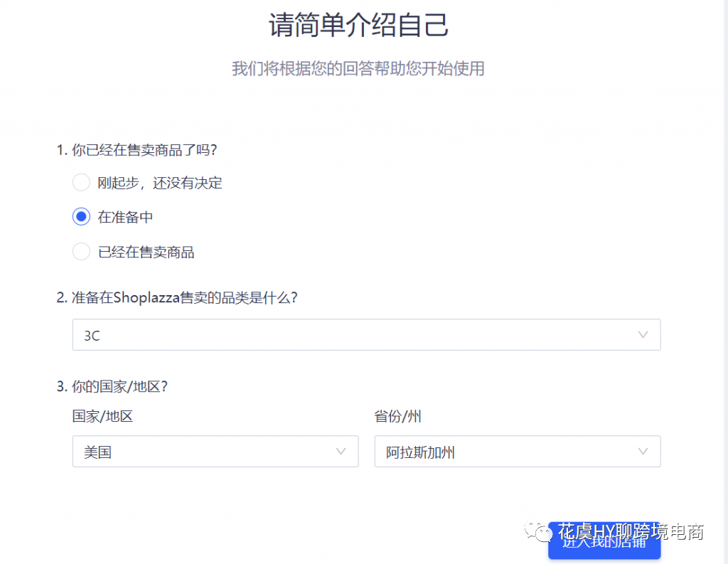Click the subtitle below the heading
The height and width of the screenshot is (564, 728).
tap(358, 69)
